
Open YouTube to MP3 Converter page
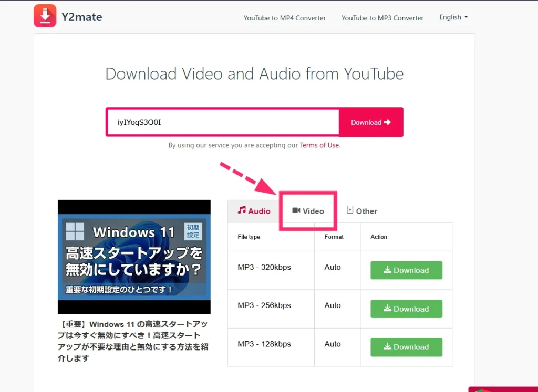(382, 18)
